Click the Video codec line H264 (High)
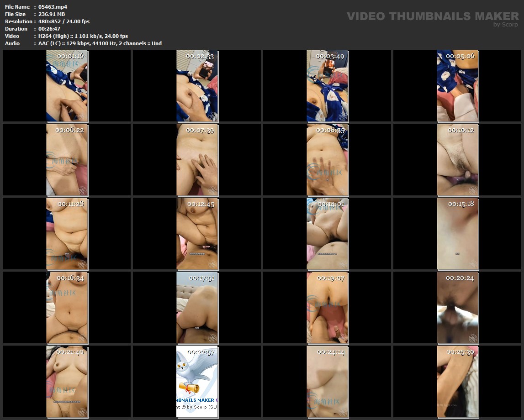The width and height of the screenshot is (524, 420). (83, 36)
